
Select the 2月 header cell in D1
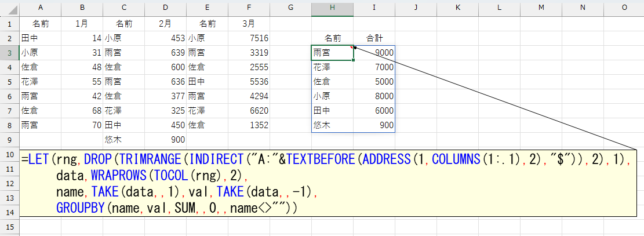165,24
